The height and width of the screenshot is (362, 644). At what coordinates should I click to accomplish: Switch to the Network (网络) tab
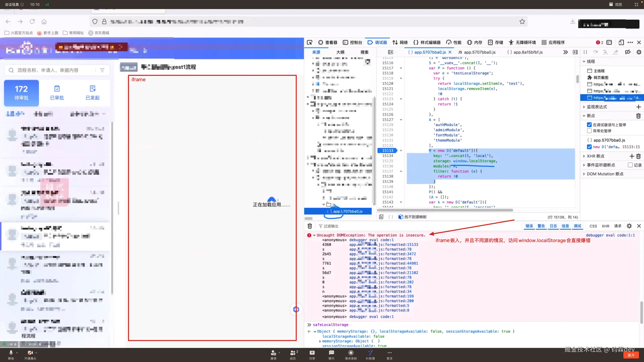click(400, 42)
